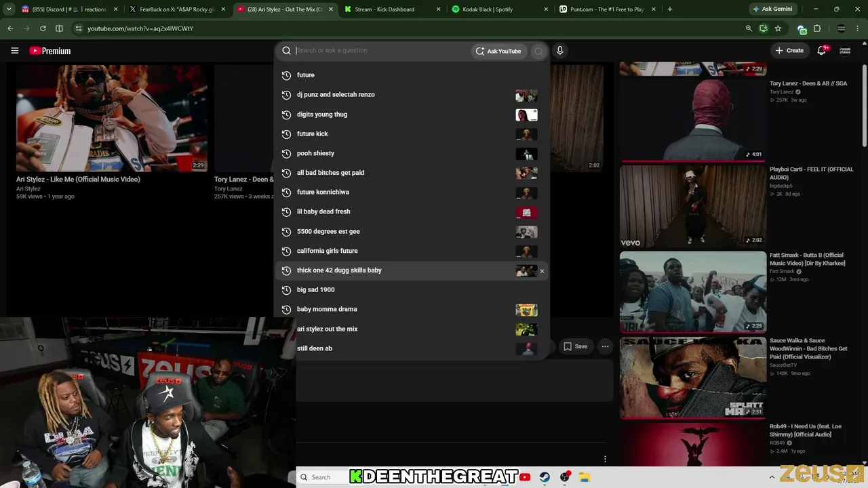Start voice search with the microphone
Screen dimensions: 868x488
click(x=559, y=51)
